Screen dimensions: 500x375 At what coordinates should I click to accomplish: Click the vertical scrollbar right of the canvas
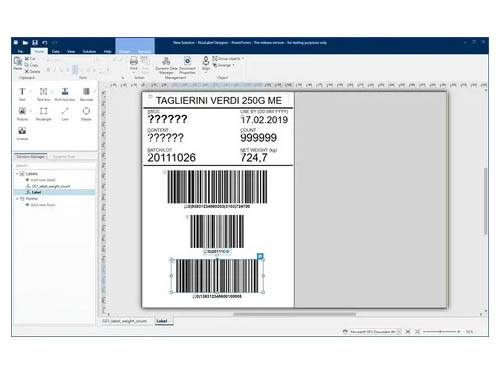pos(486,201)
